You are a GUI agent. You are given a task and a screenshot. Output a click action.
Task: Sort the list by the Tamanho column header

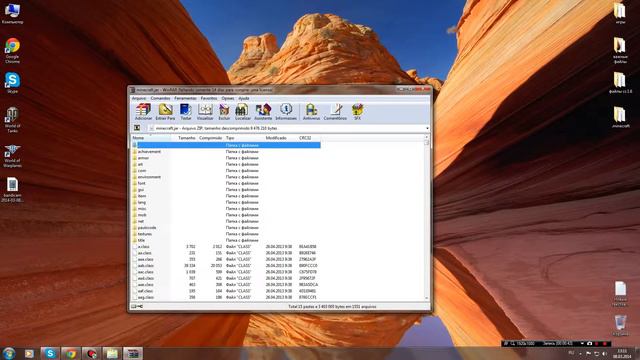[x=187, y=138]
